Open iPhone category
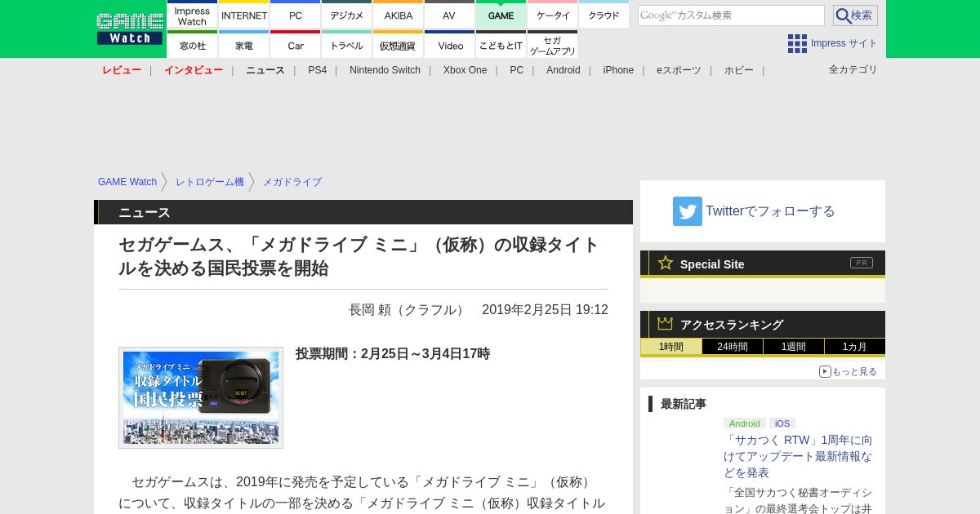The height and width of the screenshot is (514, 980). (618, 70)
